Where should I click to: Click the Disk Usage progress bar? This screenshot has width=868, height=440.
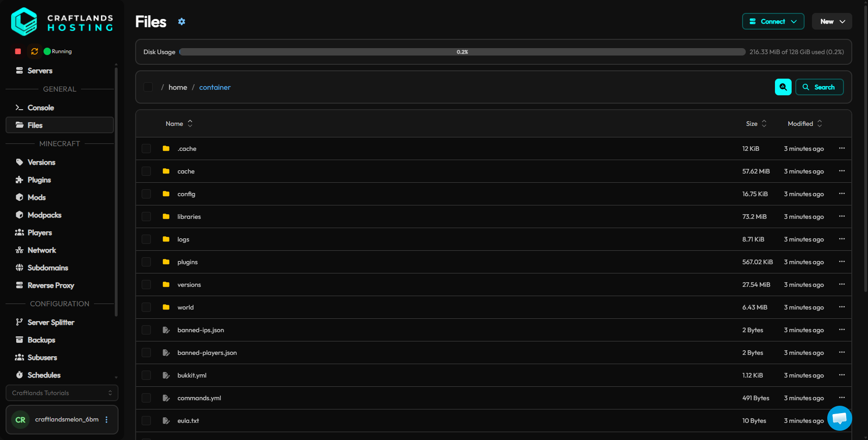[462, 52]
